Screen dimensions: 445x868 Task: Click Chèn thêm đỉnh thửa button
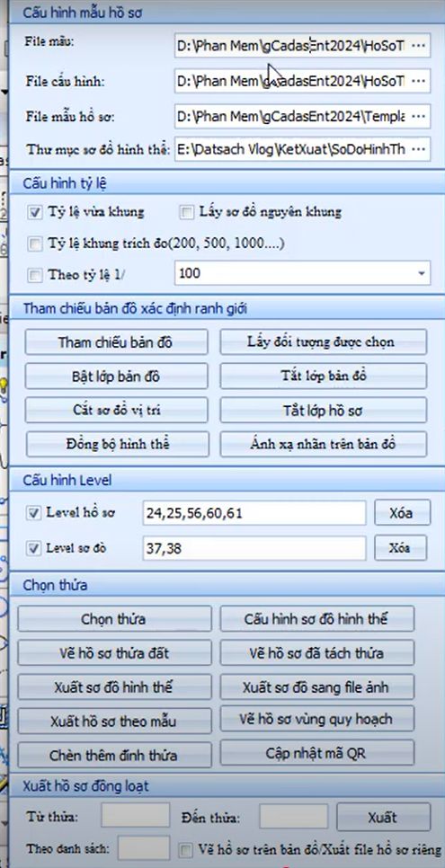(114, 755)
